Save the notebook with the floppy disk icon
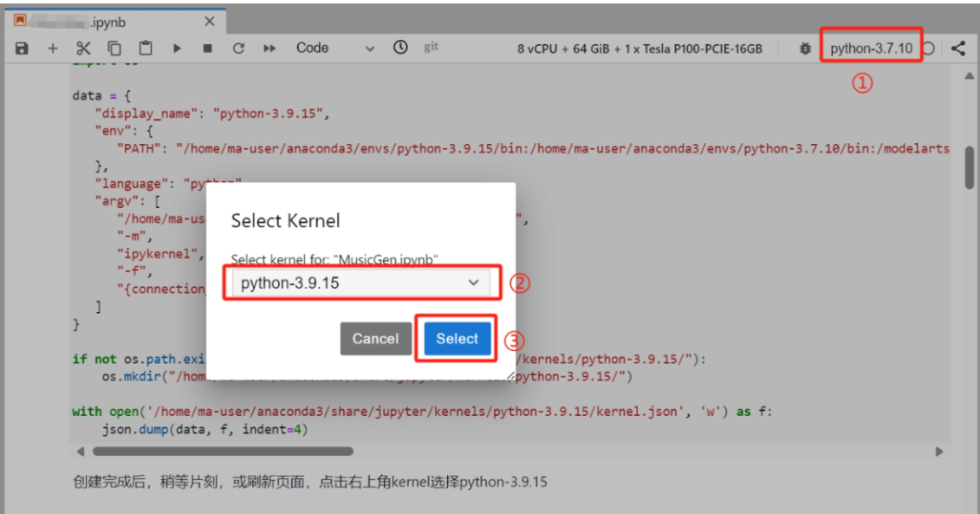The height and width of the screenshot is (514, 980). 22,49
